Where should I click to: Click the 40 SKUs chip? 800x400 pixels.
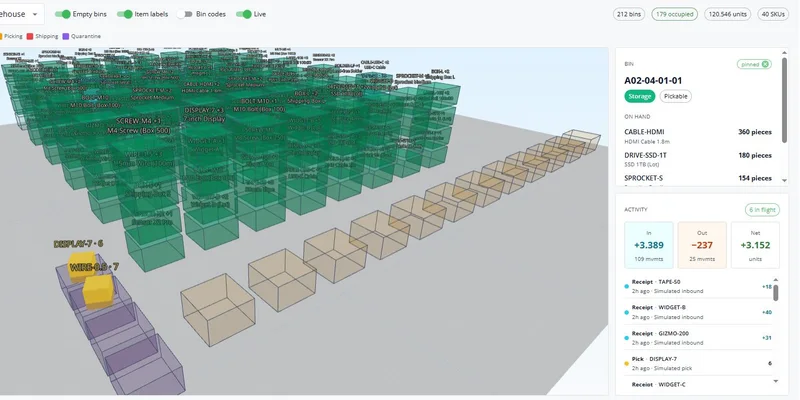(x=773, y=14)
